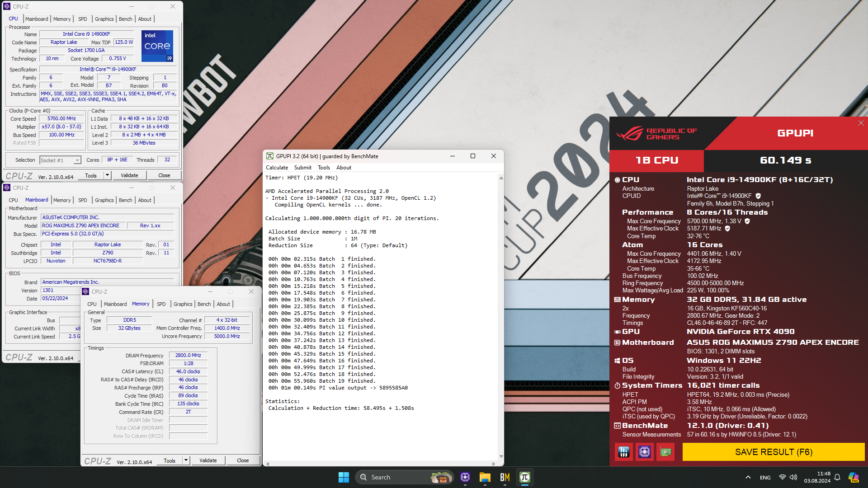Click SAVE RESULT (F6) button
Viewport: 868px width, 488px height.
click(774, 452)
